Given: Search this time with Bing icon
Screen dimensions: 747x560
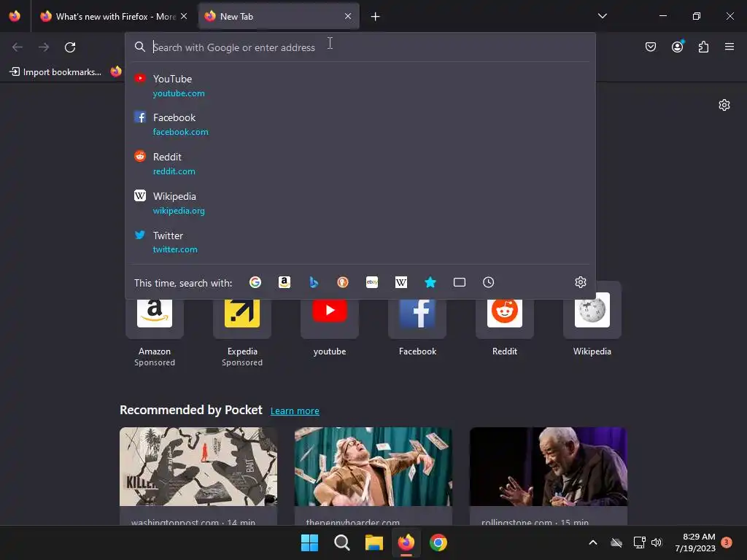Looking at the screenshot, I should pyautogui.click(x=314, y=282).
